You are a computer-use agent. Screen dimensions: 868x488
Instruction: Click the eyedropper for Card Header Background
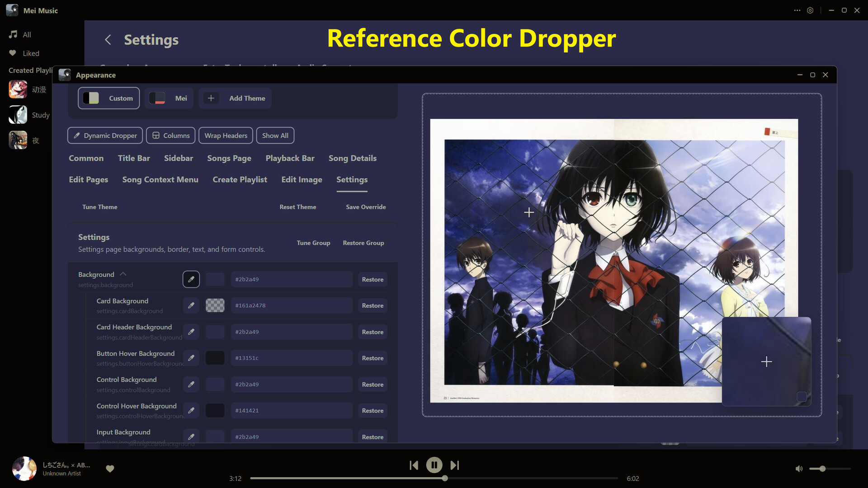[191, 332]
